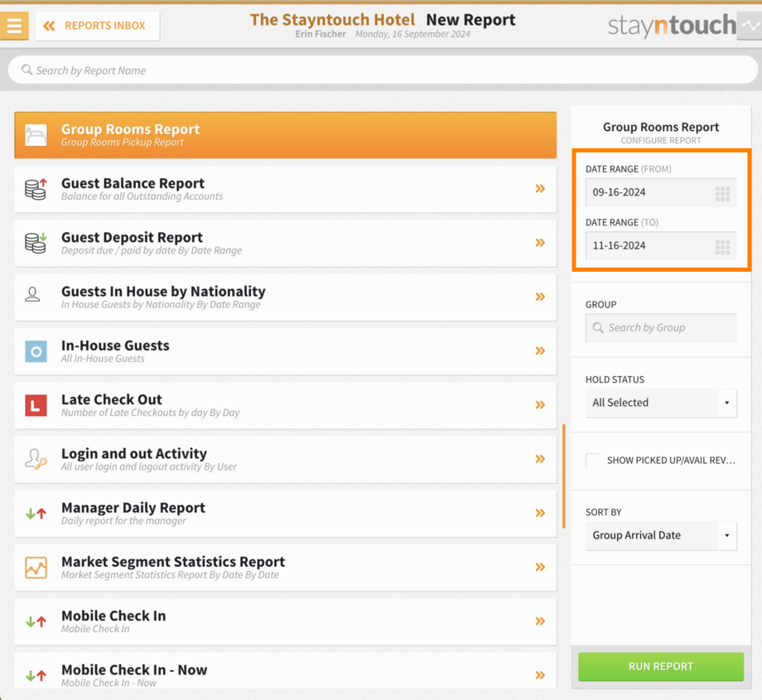Expand Market Segment Statistics Report chevron
This screenshot has width=762, height=700.
pos(540,567)
